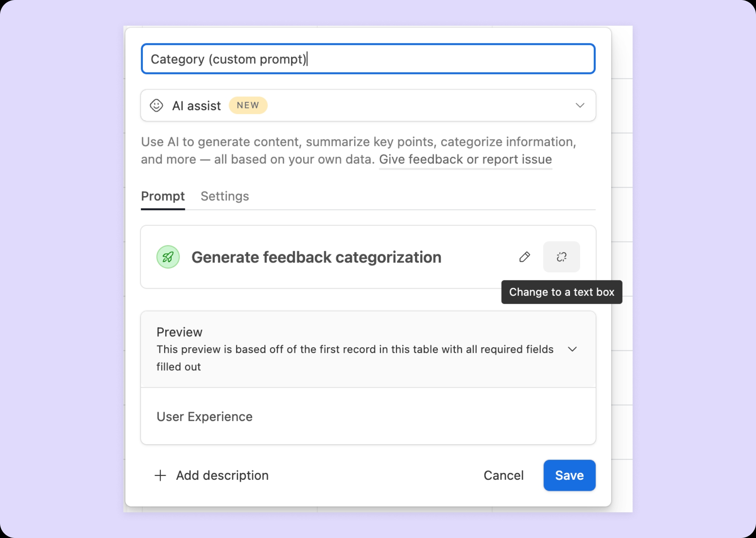
Task: Switch to the Settings tab
Action: pyautogui.click(x=225, y=196)
